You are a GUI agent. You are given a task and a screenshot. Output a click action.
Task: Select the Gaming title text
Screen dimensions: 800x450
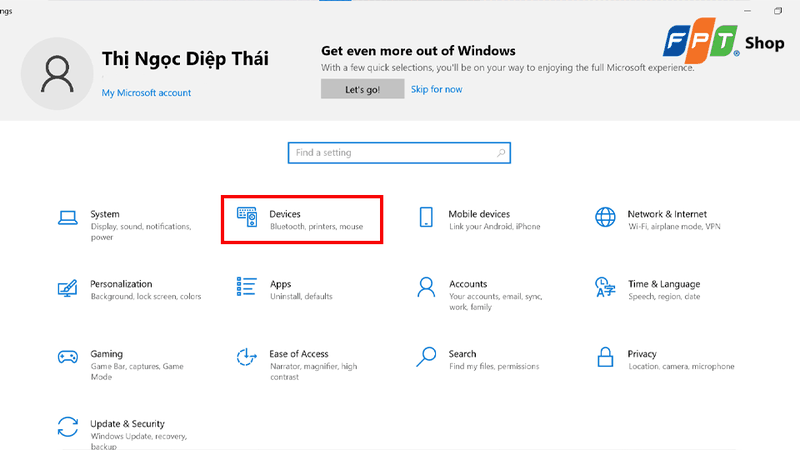tap(106, 354)
